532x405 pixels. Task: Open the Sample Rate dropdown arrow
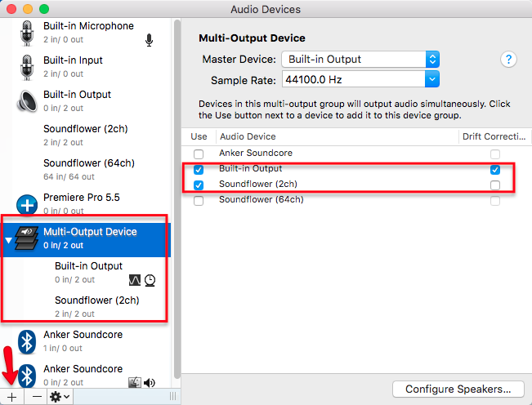[x=432, y=79]
